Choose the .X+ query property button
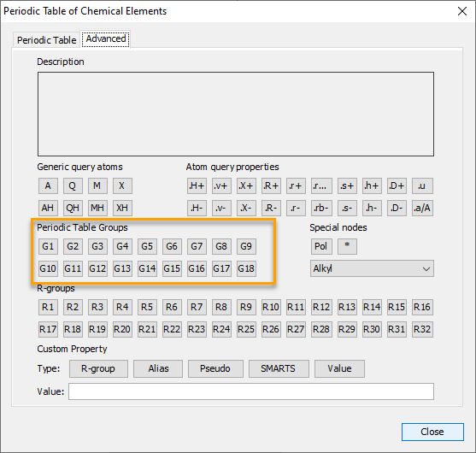The image size is (476, 453). [x=246, y=185]
